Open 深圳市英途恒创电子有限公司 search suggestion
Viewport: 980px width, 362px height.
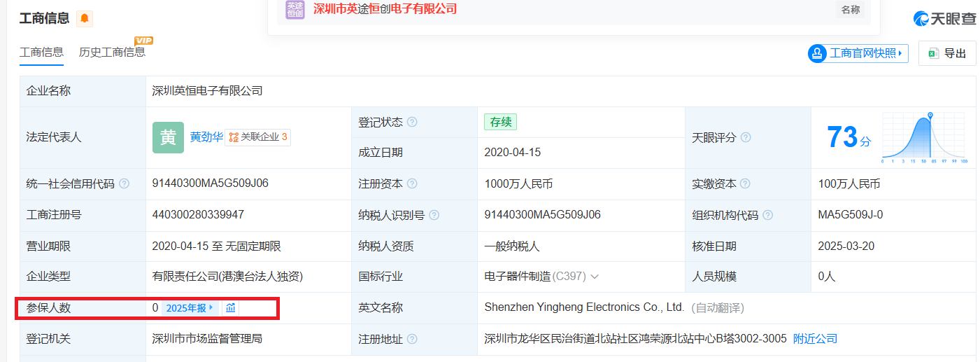385,9
